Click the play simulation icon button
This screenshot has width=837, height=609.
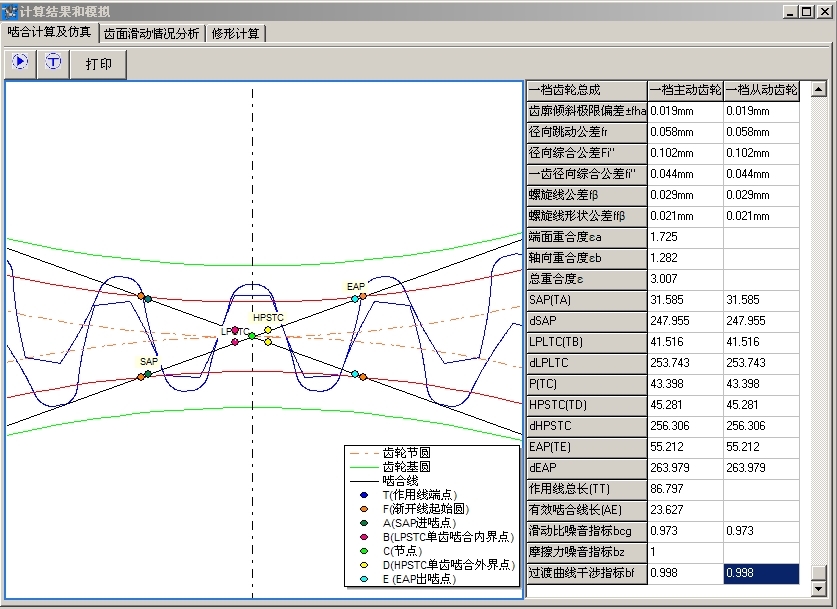click(20, 64)
